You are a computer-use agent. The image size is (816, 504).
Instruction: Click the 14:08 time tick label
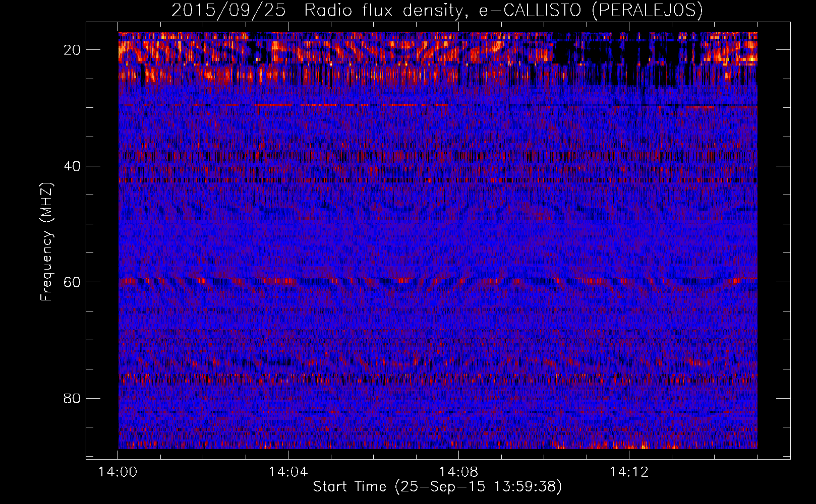[x=458, y=472]
